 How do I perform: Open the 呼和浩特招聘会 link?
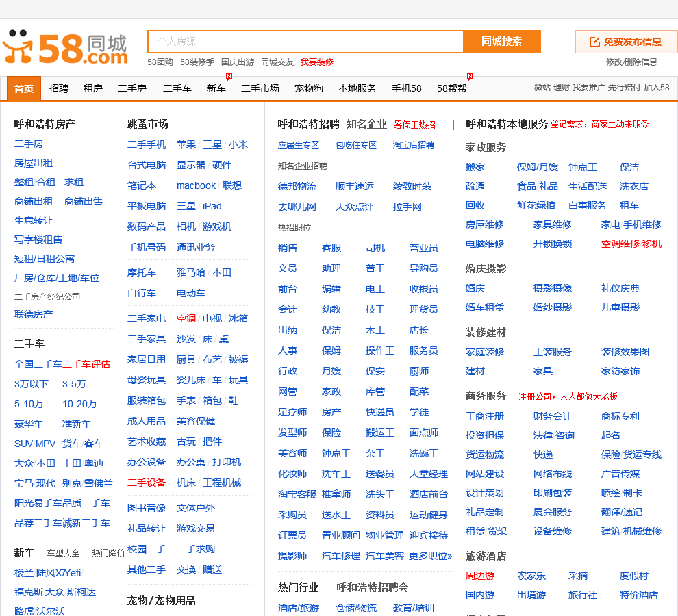tap(373, 587)
